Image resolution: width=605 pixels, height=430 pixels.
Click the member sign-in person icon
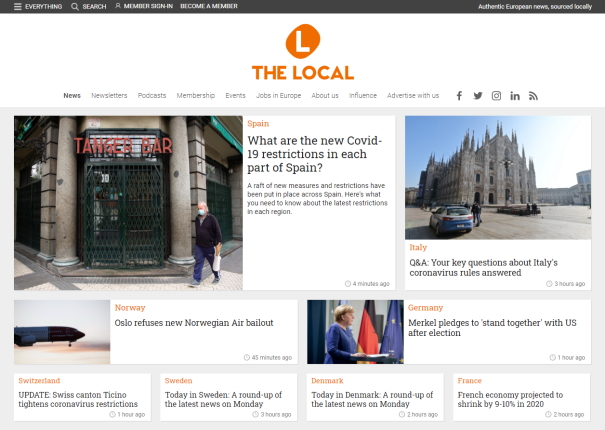[118, 6]
